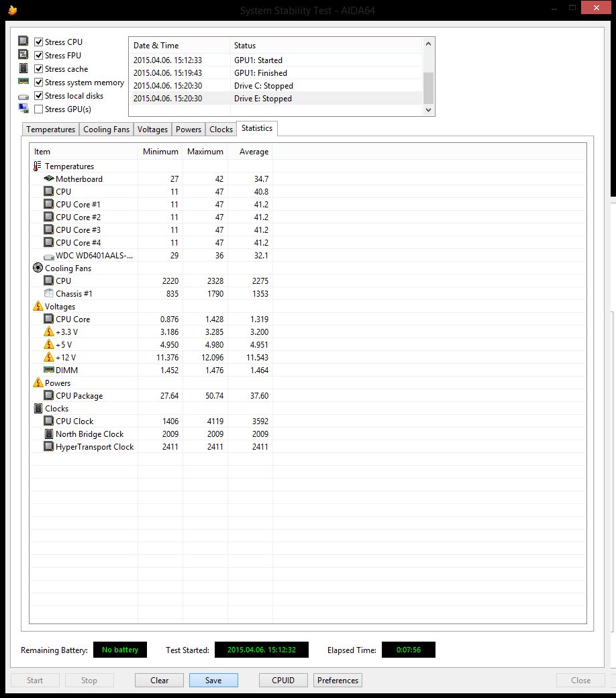The width and height of the screenshot is (616, 698).
Task: Click the Chassis #1 fan row icon
Action: [x=48, y=293]
